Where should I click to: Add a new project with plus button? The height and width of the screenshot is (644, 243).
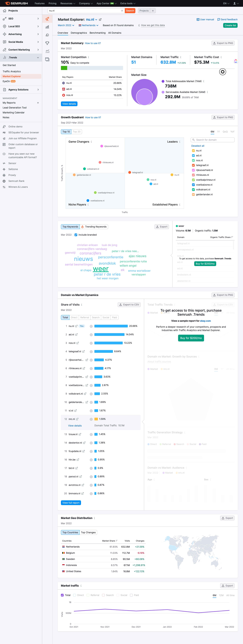pos(153,11)
